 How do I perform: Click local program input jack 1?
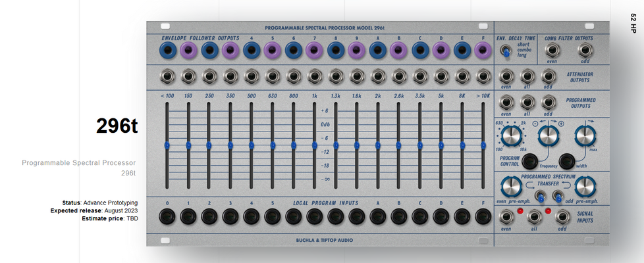point(188,216)
